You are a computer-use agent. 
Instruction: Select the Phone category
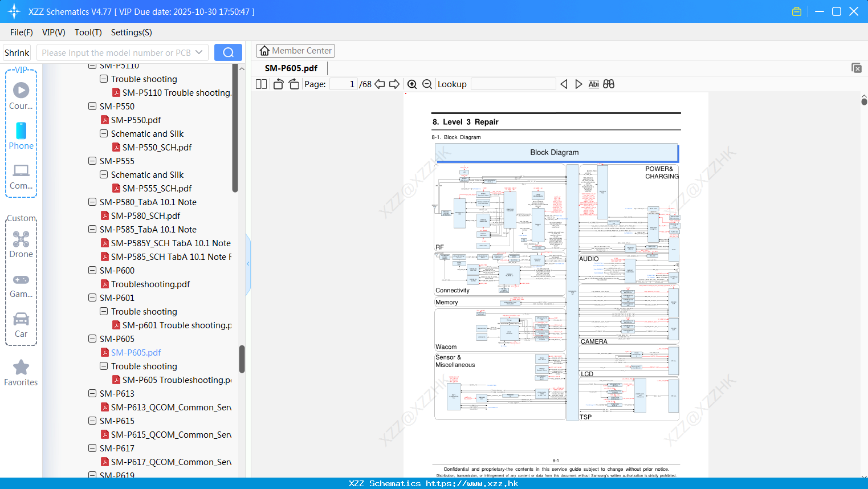coord(21,136)
